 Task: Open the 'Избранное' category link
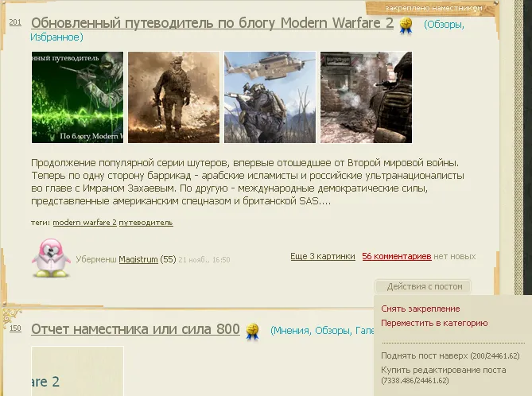tap(55, 37)
